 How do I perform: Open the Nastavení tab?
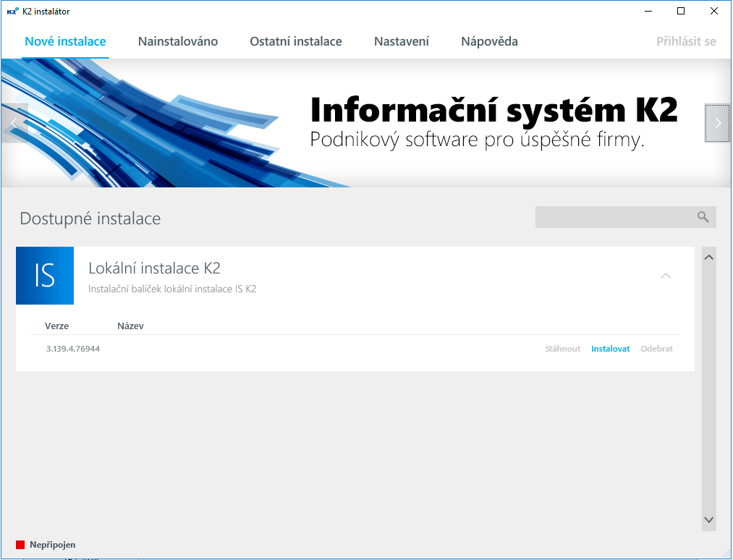pos(401,42)
